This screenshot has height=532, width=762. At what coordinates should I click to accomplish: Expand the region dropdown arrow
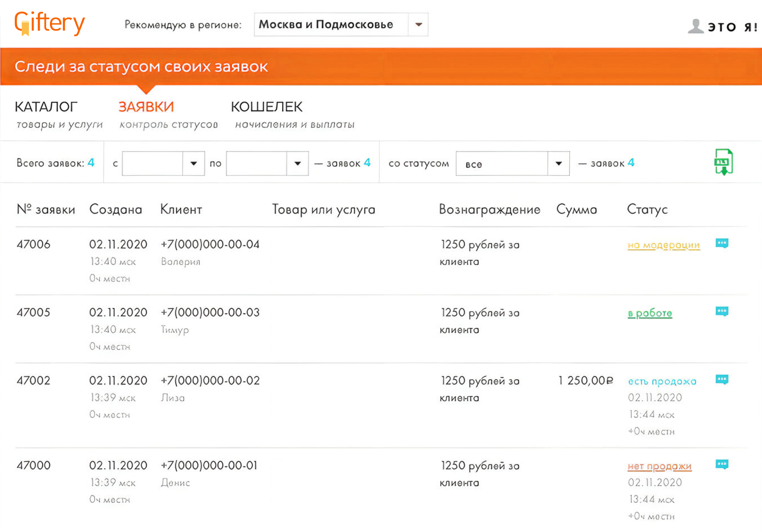pos(418,25)
